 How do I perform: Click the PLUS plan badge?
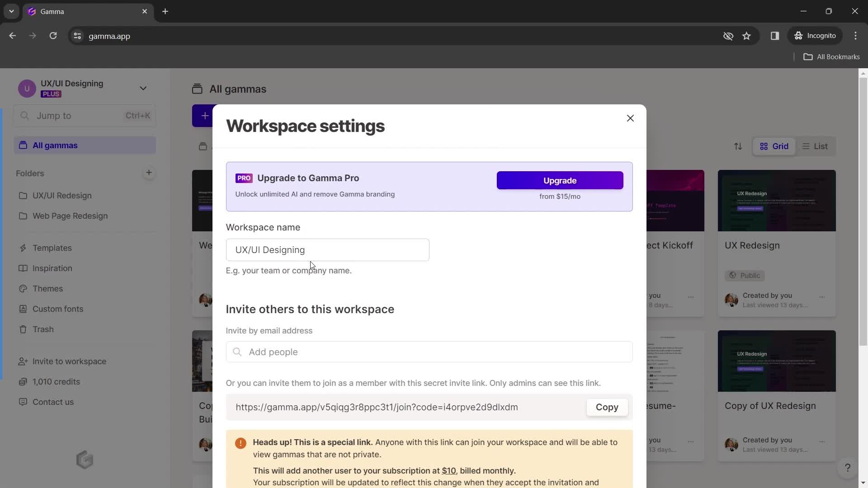coord(51,94)
